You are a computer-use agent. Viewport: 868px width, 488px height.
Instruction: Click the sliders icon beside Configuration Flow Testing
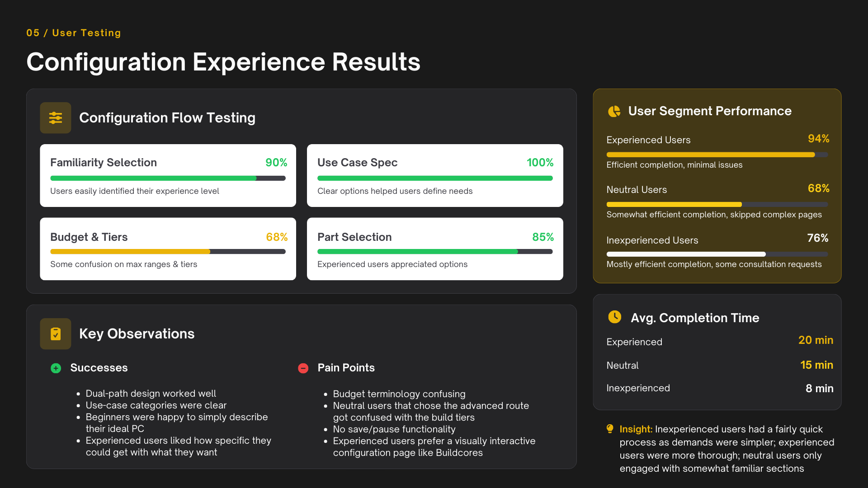[56, 118]
